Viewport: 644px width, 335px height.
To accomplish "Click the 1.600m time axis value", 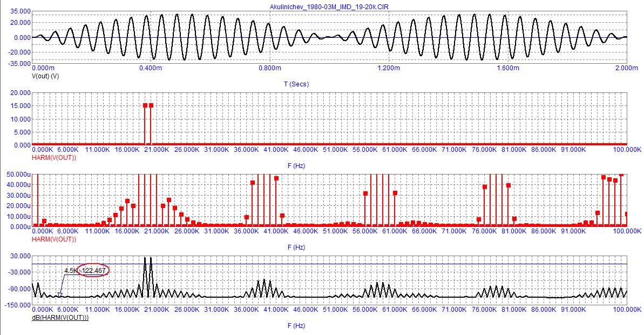I will 507,68.
